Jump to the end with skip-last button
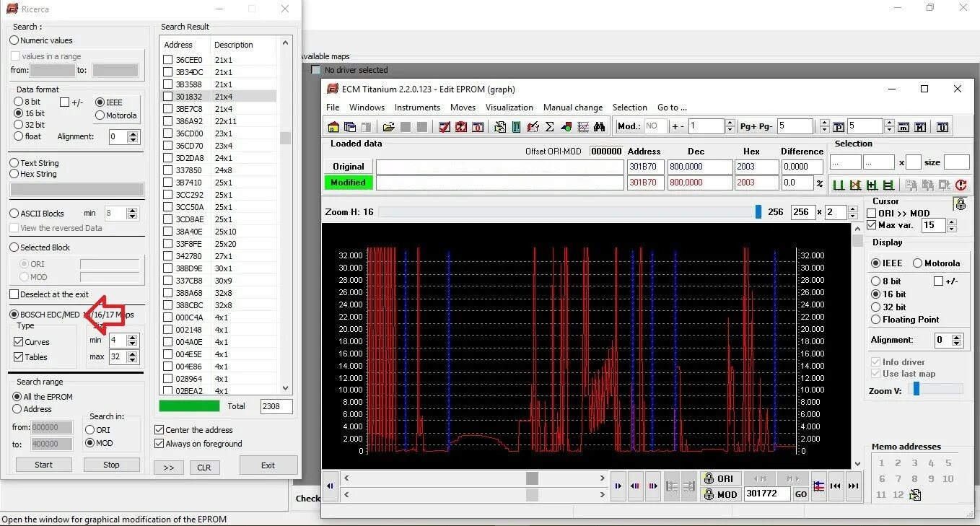The height and width of the screenshot is (526, 980). pos(853,486)
